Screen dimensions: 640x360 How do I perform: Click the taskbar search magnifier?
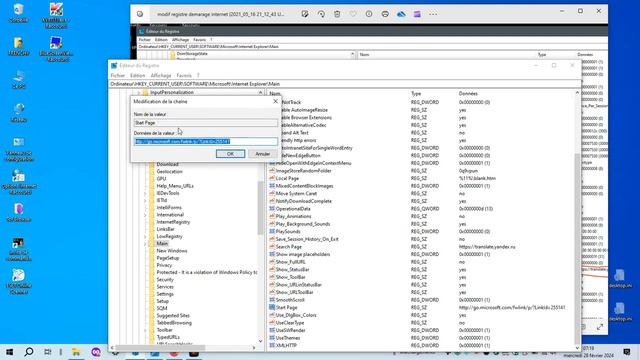(29, 352)
